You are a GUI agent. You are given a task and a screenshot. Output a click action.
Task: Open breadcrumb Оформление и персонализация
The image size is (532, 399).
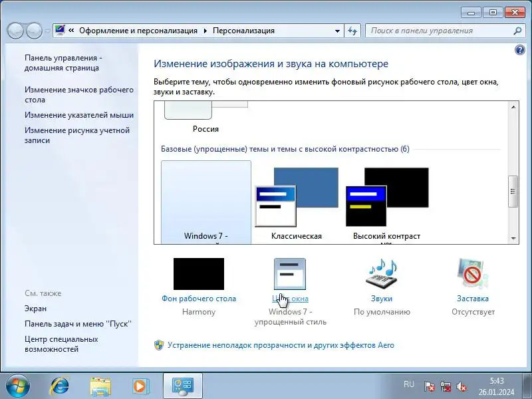click(138, 31)
